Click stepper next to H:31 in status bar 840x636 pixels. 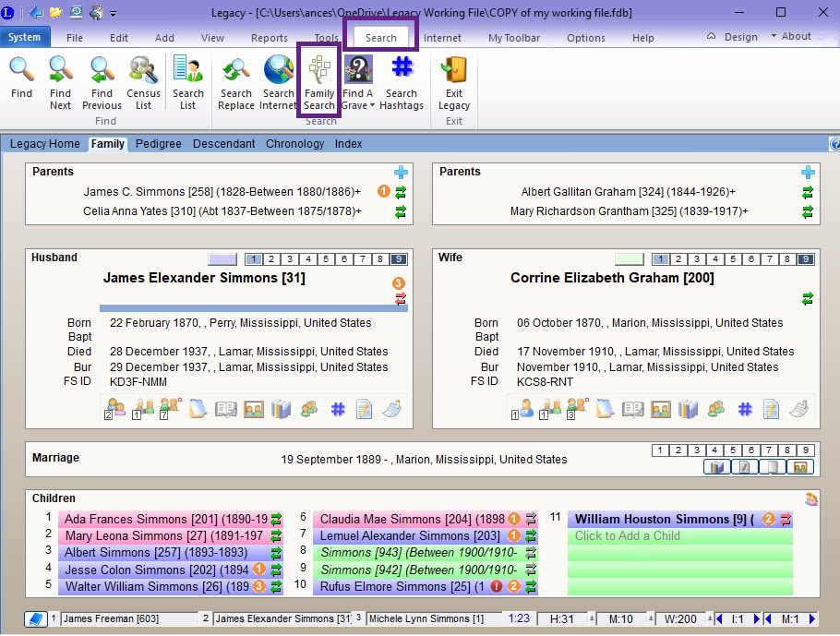coord(592,618)
